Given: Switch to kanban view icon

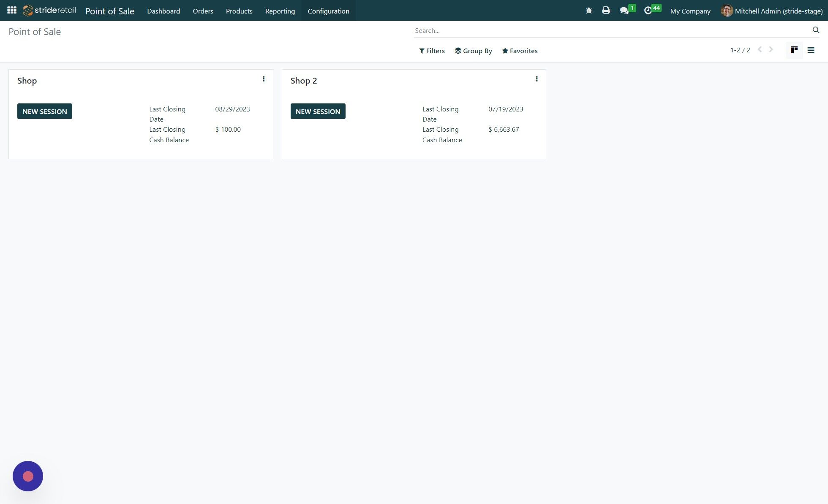Looking at the screenshot, I should (x=794, y=50).
